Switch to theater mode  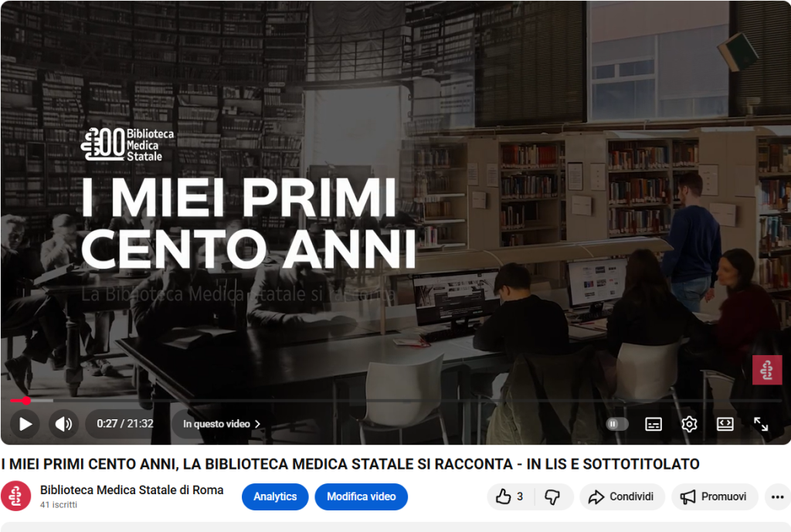click(725, 424)
